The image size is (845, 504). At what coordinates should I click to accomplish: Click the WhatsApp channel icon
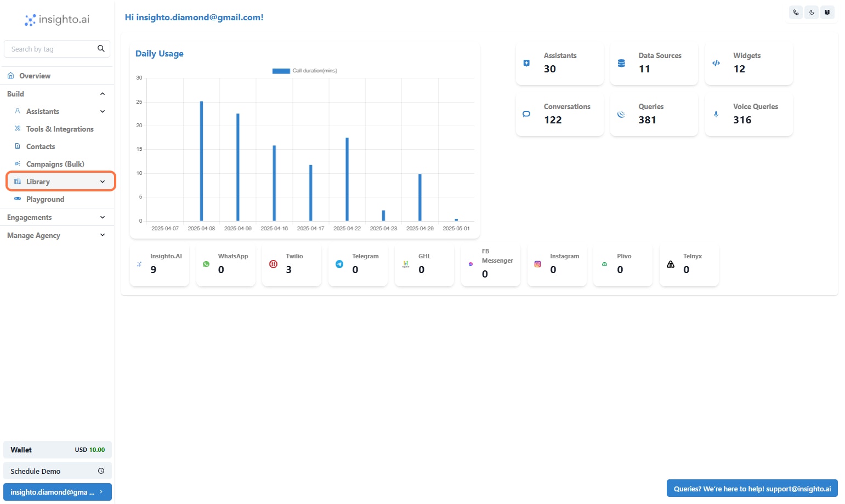(x=206, y=264)
